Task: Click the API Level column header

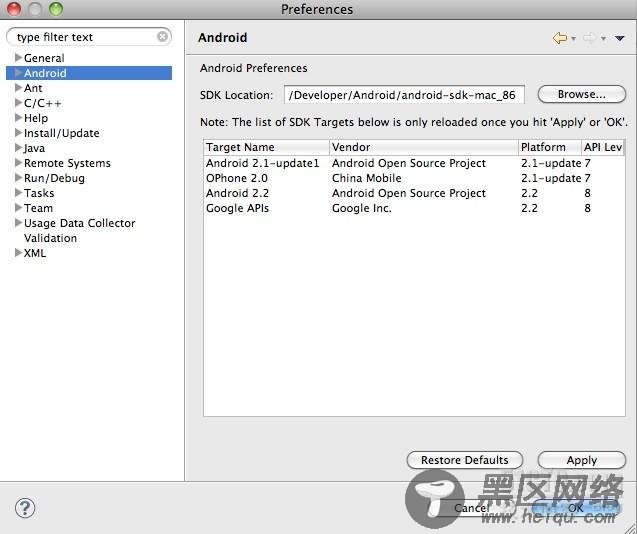Action: 603,147
